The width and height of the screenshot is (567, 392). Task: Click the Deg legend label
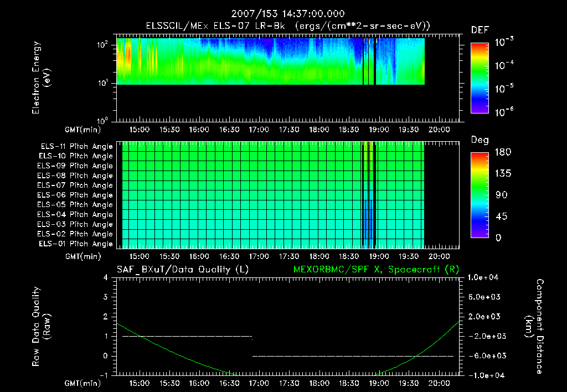tap(480, 140)
